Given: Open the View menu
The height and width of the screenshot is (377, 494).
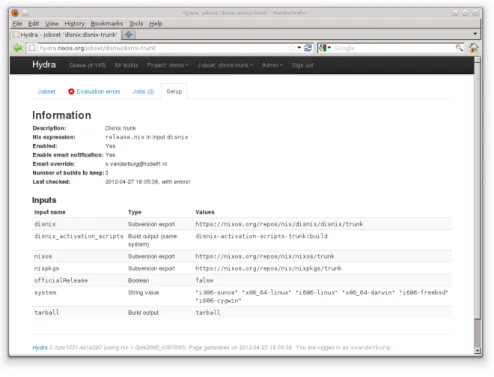Looking at the screenshot, I should click(52, 24).
